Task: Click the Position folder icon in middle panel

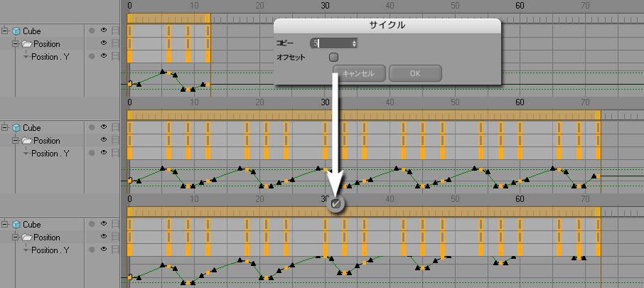Action: pyautogui.click(x=27, y=141)
